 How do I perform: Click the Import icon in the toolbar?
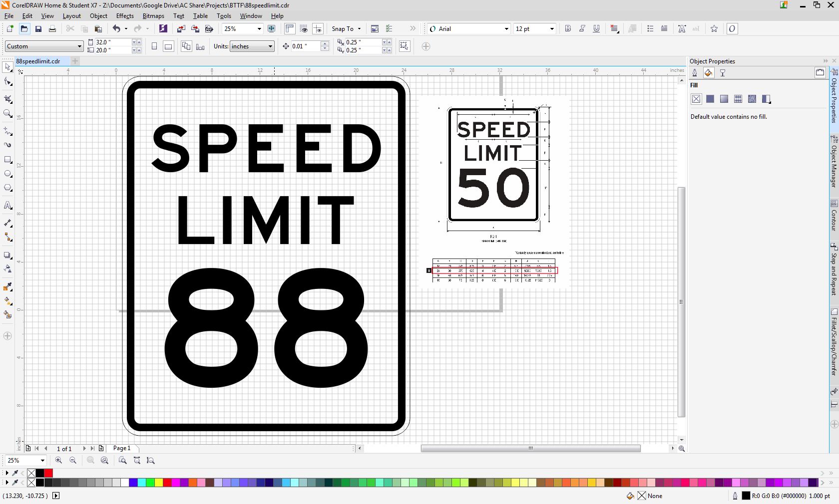click(181, 29)
